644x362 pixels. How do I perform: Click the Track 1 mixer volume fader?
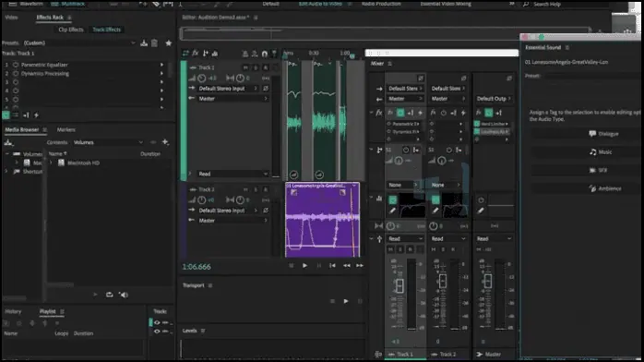coord(400,285)
